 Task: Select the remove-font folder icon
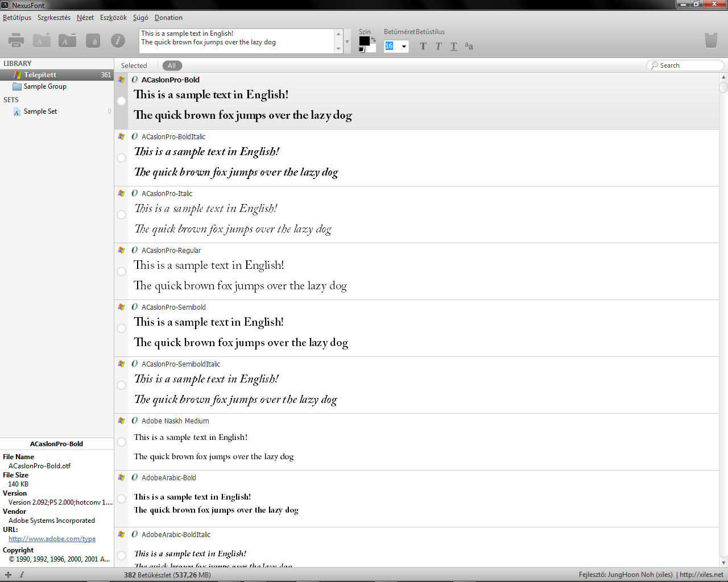pos(67,40)
